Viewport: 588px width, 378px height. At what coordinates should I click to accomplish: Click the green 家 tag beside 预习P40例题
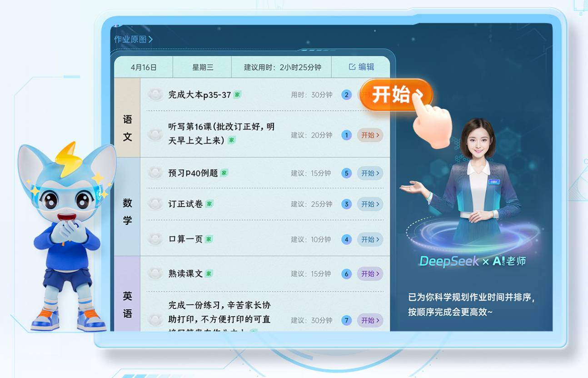(x=224, y=173)
